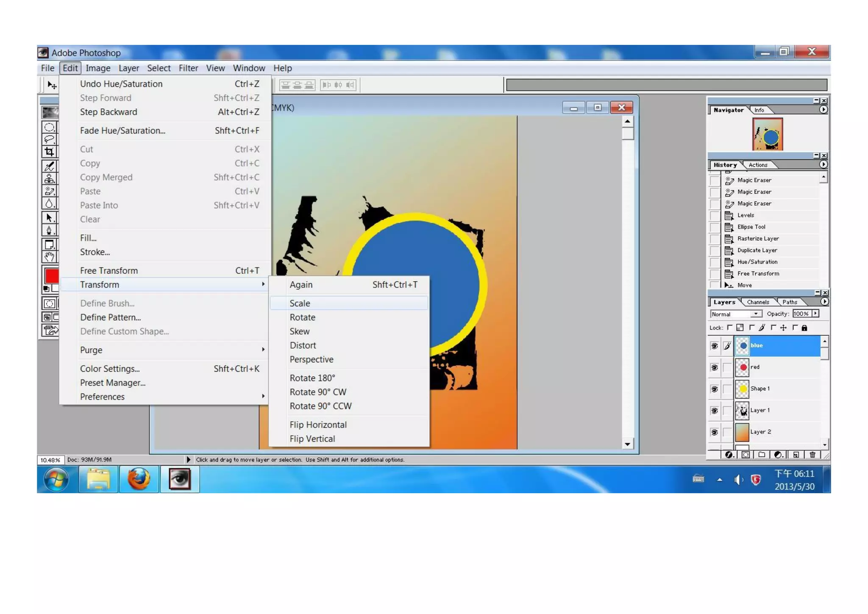Choose Scale from Transform submenu
The image size is (868, 614).
[x=300, y=303]
